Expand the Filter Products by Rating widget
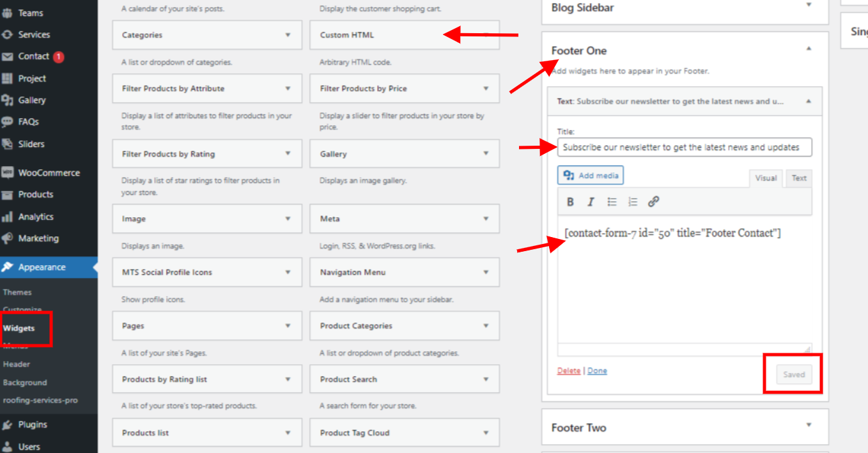Screen dimensions: 868x453 (x=288, y=154)
